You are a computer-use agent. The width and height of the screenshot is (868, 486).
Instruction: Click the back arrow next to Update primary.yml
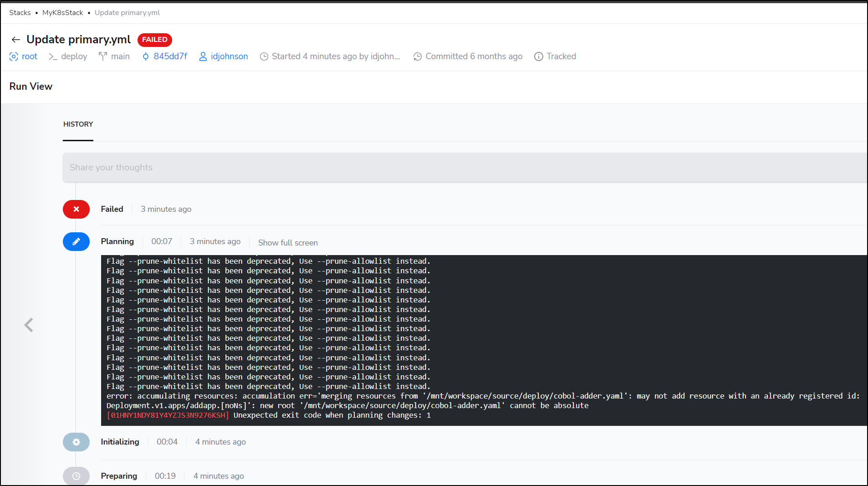[x=16, y=40]
